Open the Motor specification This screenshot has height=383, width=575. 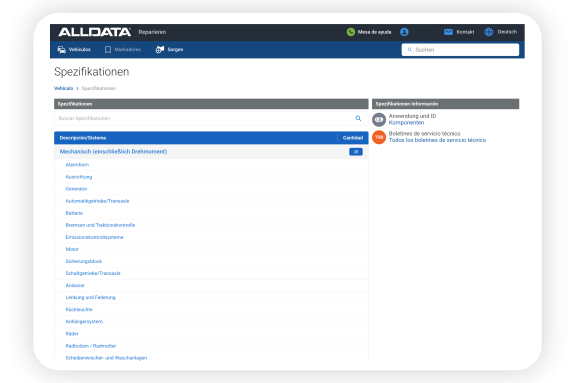[x=72, y=249]
